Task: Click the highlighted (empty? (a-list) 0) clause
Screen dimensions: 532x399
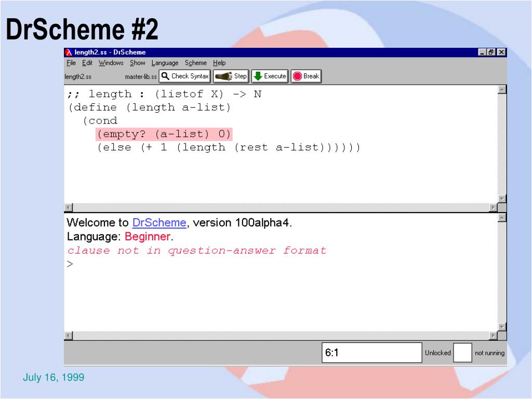Action: click(x=164, y=134)
